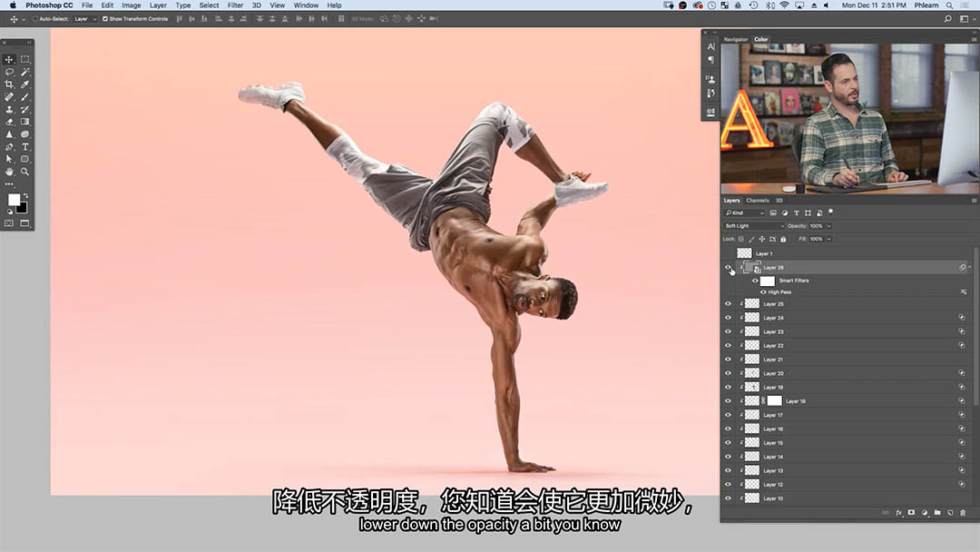Open the Move tool preset picker
This screenshot has width=980, height=552.
[23, 19]
